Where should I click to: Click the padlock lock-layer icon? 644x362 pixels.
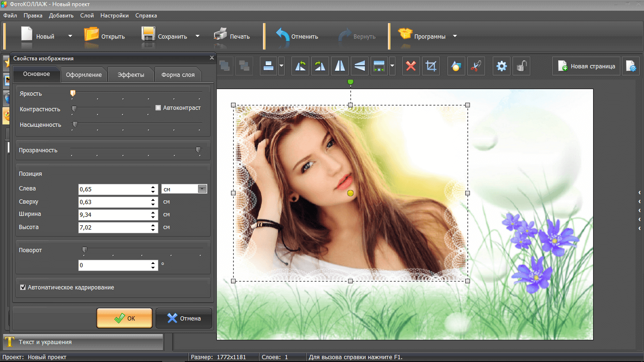coord(521,66)
